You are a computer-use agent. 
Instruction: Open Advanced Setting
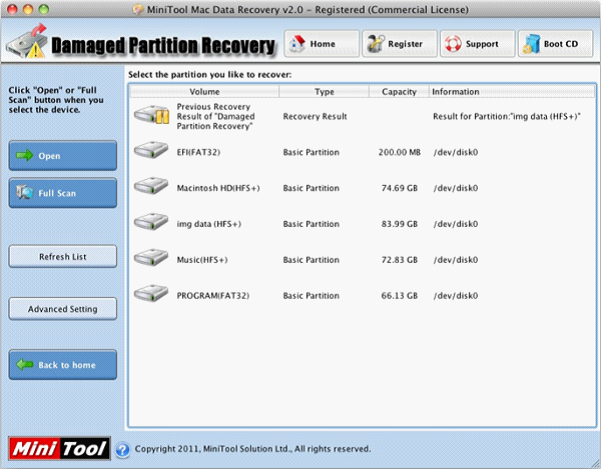(x=63, y=309)
